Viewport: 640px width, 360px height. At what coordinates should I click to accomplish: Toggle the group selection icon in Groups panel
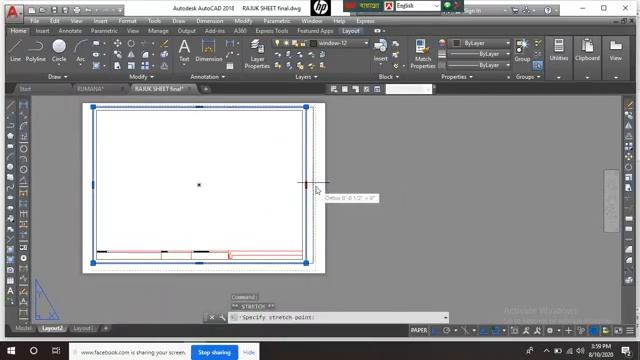tap(538, 66)
